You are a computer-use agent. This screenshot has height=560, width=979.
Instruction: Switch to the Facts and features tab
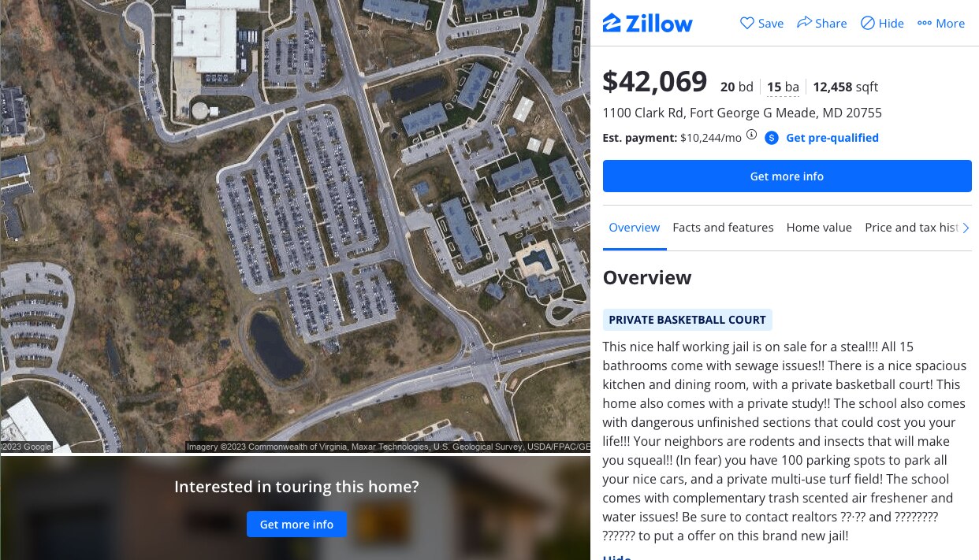tap(723, 228)
